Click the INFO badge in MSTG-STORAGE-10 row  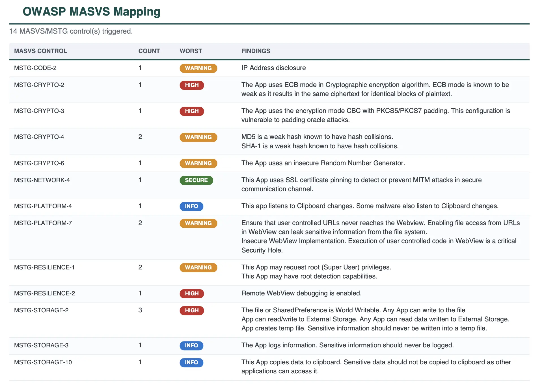pyautogui.click(x=191, y=362)
